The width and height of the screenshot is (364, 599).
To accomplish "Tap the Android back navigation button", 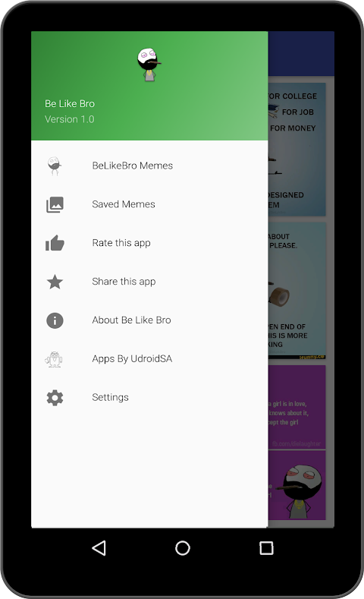I will (99, 548).
